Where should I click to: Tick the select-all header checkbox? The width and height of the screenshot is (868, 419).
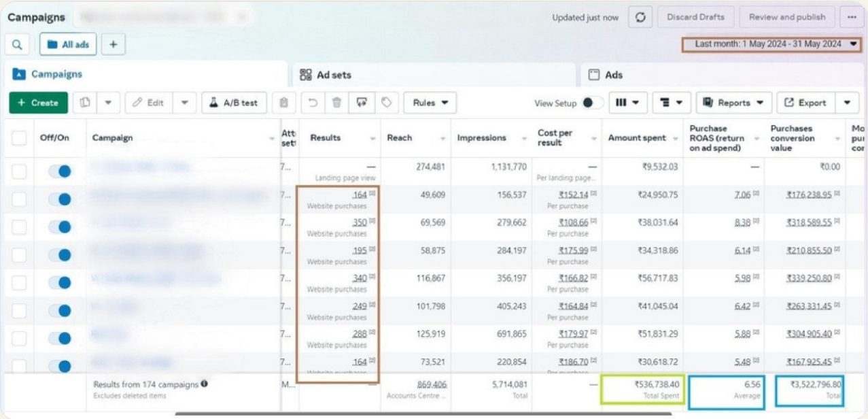(19, 138)
